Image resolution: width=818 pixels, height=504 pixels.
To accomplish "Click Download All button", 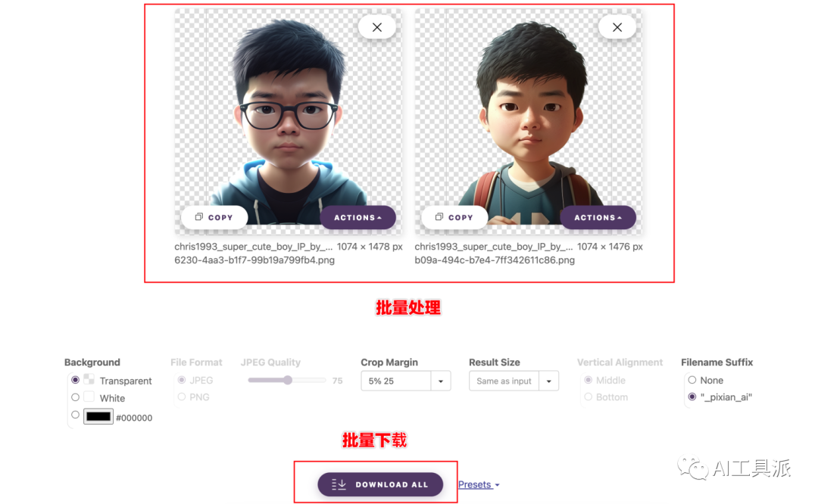I will pyautogui.click(x=380, y=484).
